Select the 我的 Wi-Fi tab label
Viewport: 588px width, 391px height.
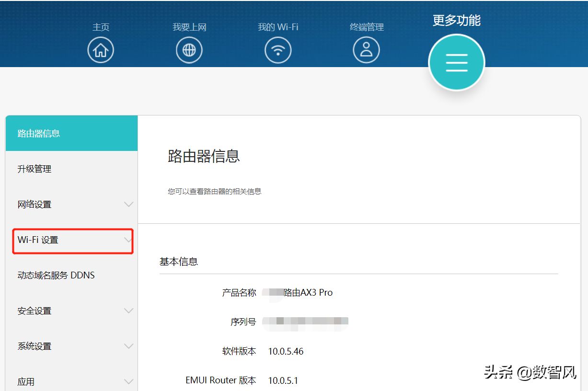pos(278,27)
